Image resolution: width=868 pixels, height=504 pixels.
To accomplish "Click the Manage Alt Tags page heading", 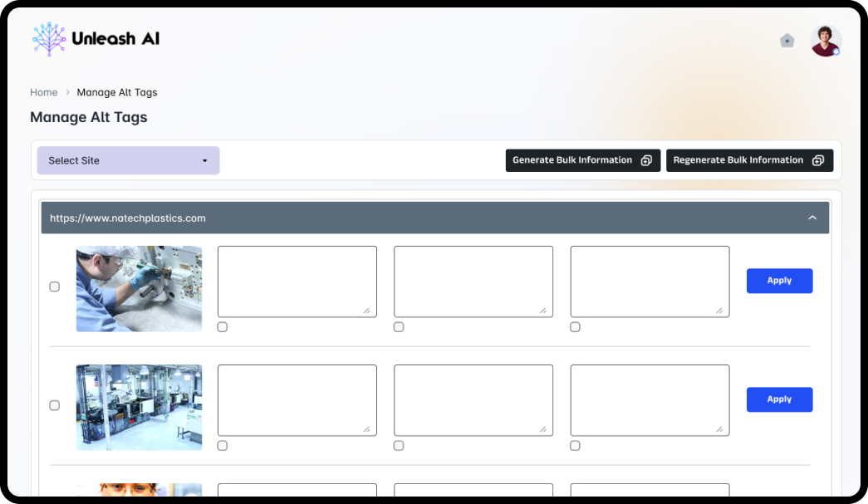I will click(89, 117).
